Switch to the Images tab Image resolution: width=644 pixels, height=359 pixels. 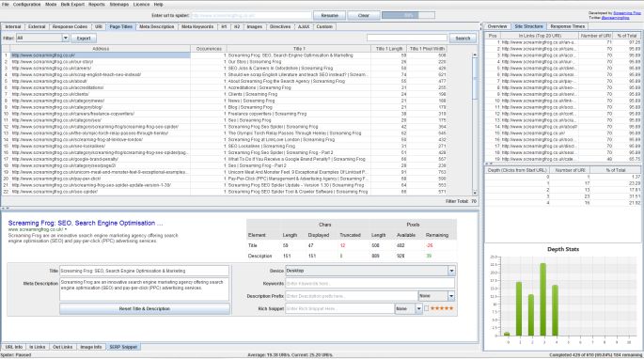tap(255, 26)
